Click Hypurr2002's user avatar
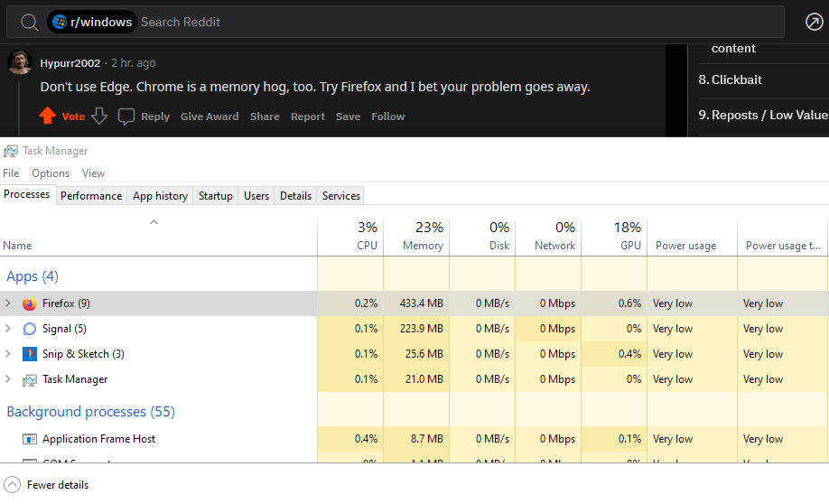The height and width of the screenshot is (504, 829). (x=20, y=62)
